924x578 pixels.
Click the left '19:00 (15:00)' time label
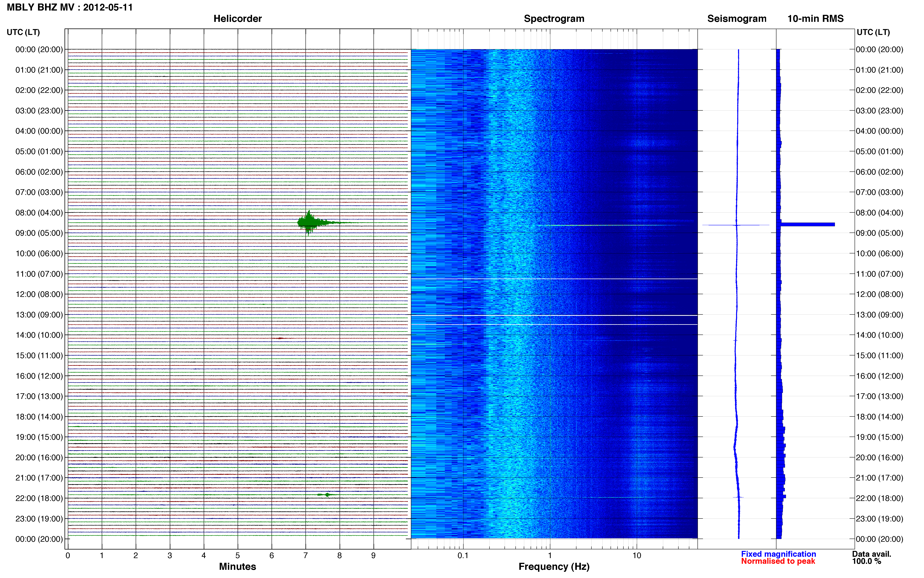coord(39,437)
